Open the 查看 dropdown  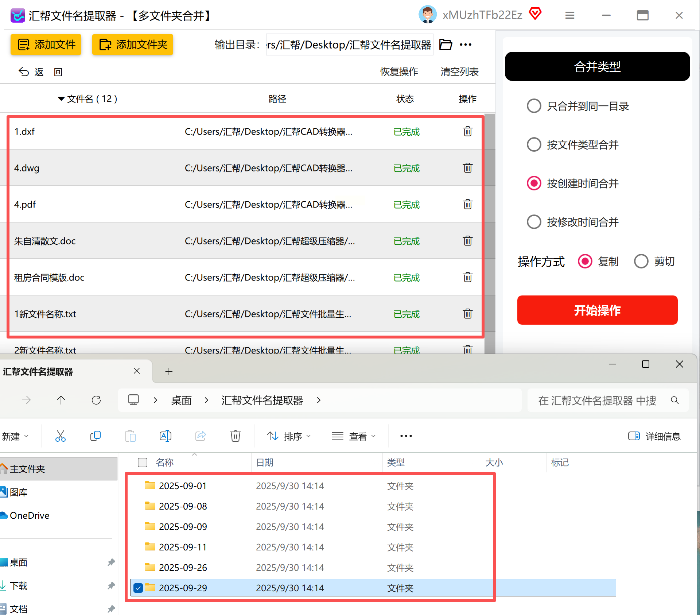pyautogui.click(x=354, y=436)
